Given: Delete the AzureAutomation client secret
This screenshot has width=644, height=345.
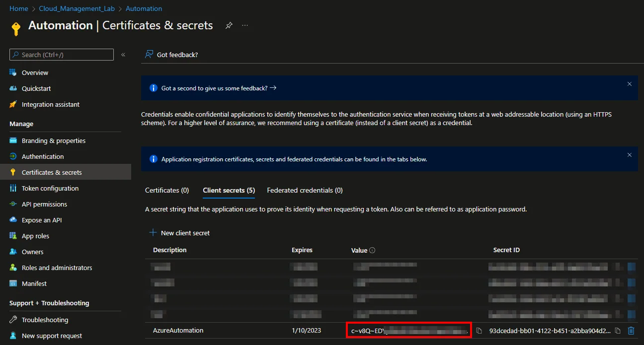Looking at the screenshot, I should coord(631,331).
